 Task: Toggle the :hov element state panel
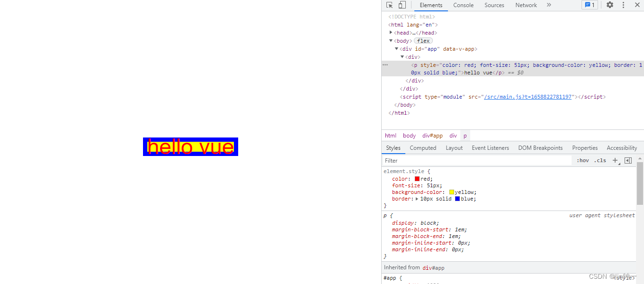[583, 161]
